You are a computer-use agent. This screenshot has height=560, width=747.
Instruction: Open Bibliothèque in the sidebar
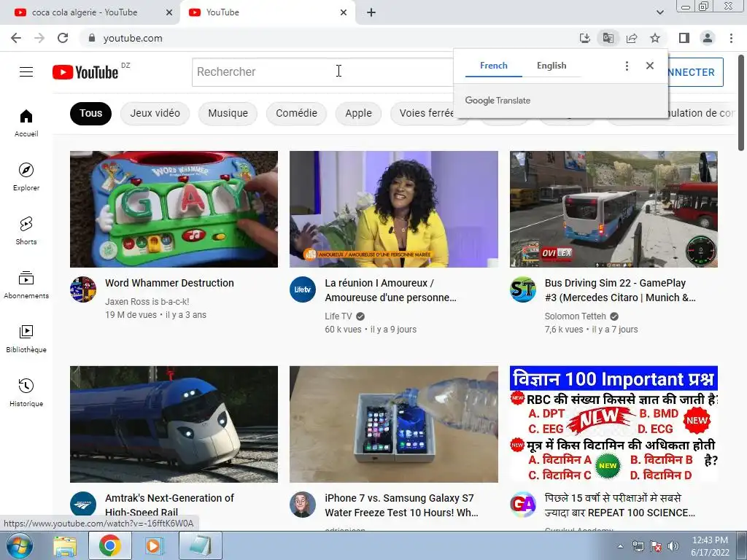pos(26,338)
